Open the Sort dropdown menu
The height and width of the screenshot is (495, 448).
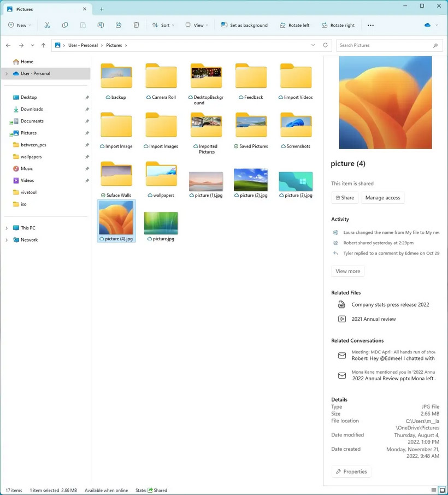[163, 25]
